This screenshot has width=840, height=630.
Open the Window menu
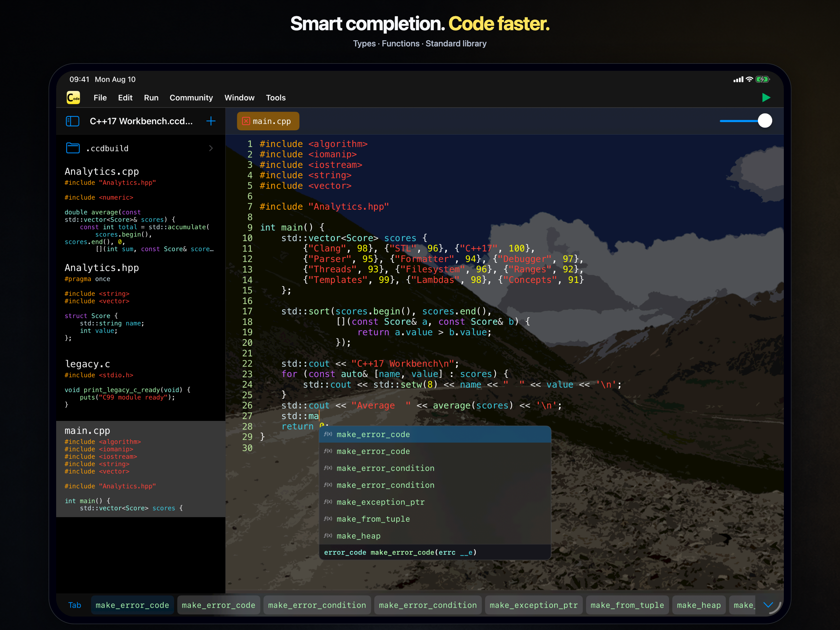239,98
